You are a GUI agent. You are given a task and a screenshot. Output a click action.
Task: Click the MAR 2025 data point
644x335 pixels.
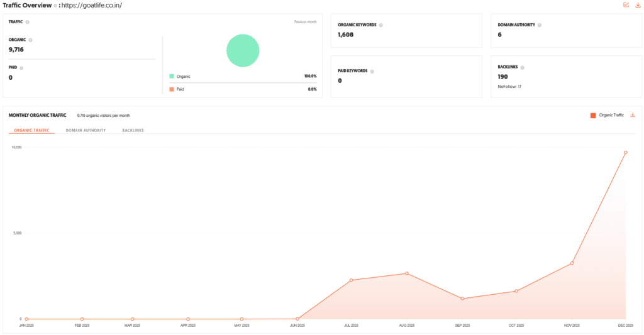coord(132,319)
